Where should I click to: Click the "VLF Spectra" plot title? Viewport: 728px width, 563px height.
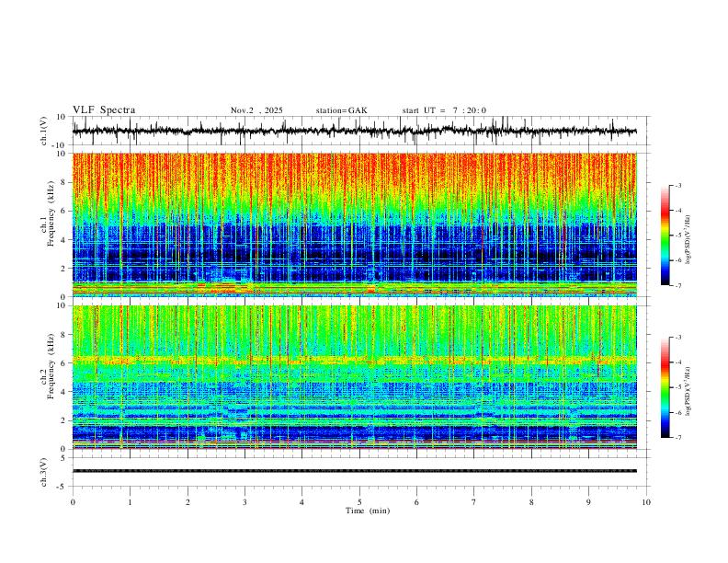click(x=104, y=110)
